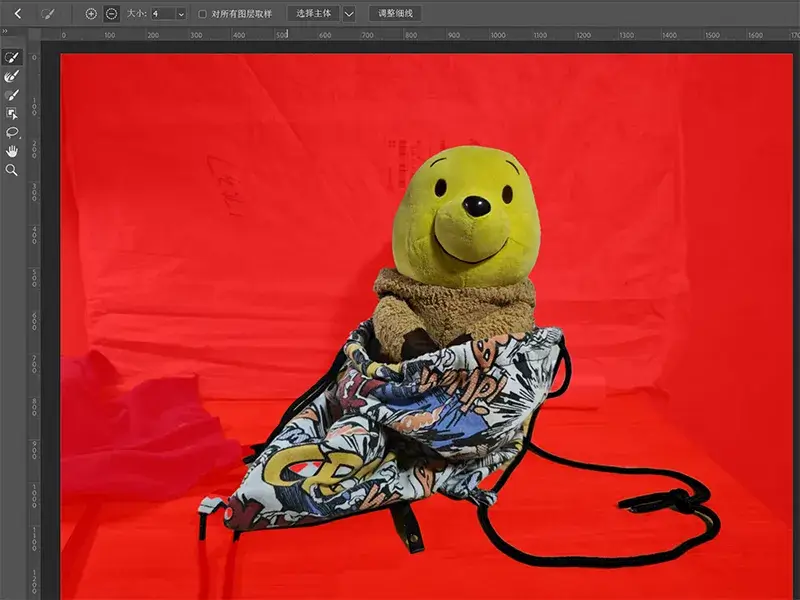Viewport: 800px width, 600px height.
Task: Click the 选择主体 button
Action: tap(313, 14)
